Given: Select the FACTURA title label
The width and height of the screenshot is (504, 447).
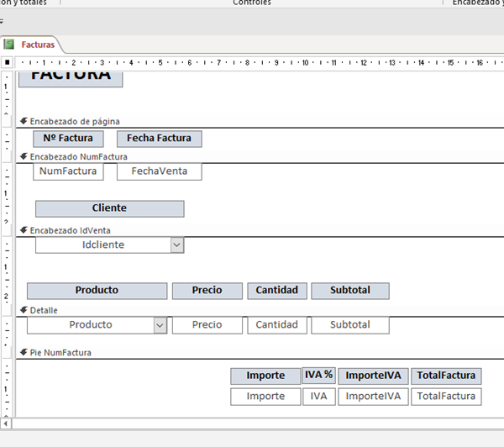Looking at the screenshot, I should [x=71, y=76].
